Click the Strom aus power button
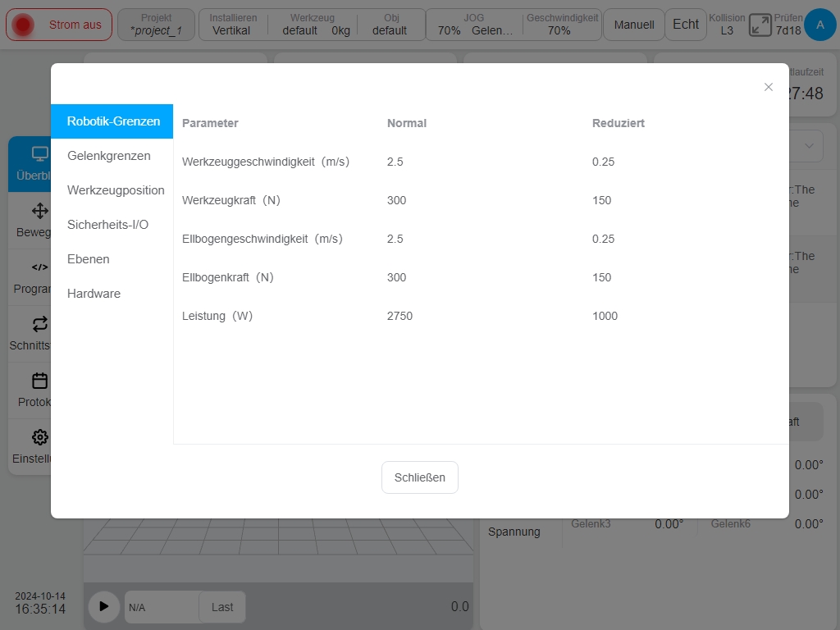The height and width of the screenshot is (630, 840). click(59, 25)
